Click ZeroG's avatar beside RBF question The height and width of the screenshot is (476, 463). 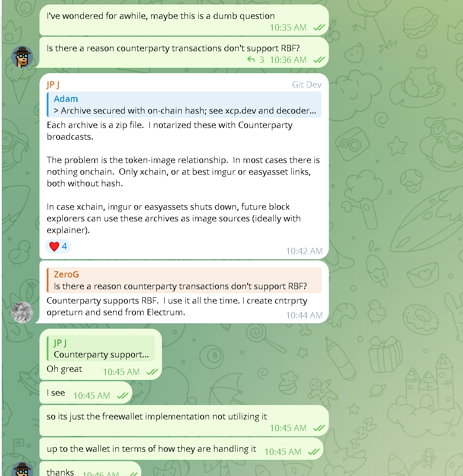[x=22, y=57]
